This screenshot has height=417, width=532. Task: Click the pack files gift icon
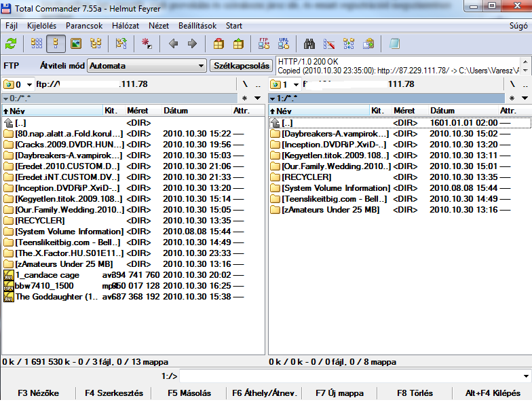click(x=218, y=43)
